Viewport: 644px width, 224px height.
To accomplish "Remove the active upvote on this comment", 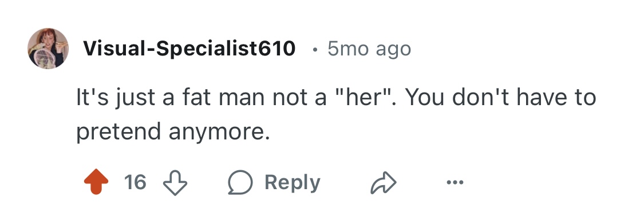I will click(x=96, y=181).
